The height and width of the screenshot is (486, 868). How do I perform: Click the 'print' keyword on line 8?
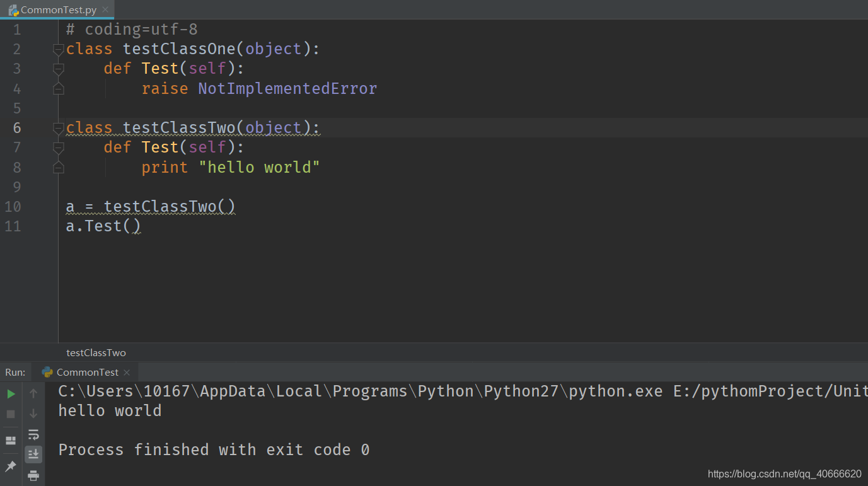165,167
